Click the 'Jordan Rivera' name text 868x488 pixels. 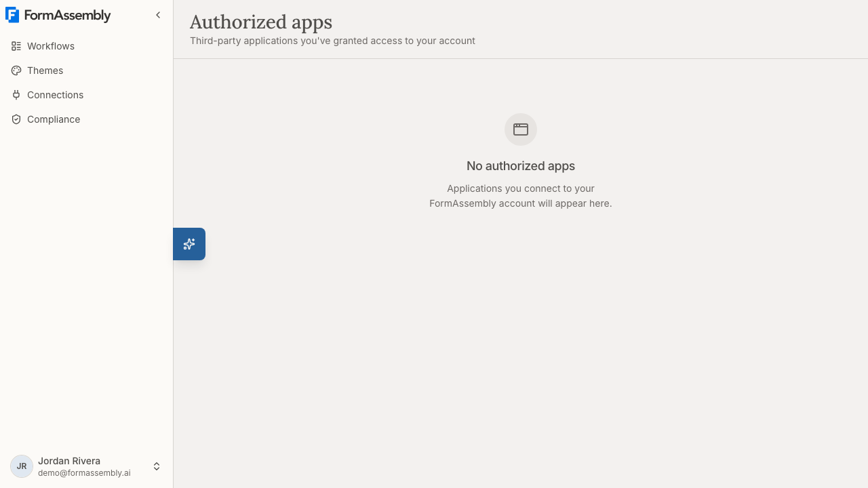click(69, 461)
